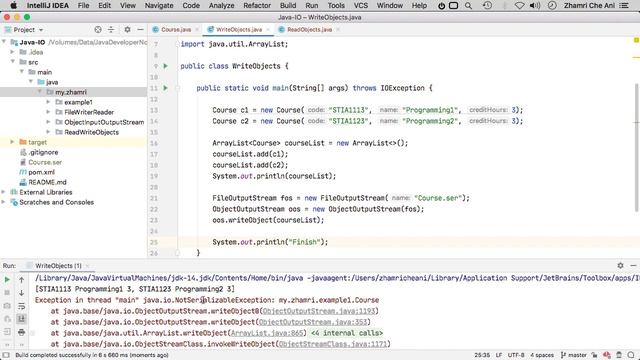Click the up arrow in the Run console
Screen dimensions: 640x360
[x=22, y=280]
